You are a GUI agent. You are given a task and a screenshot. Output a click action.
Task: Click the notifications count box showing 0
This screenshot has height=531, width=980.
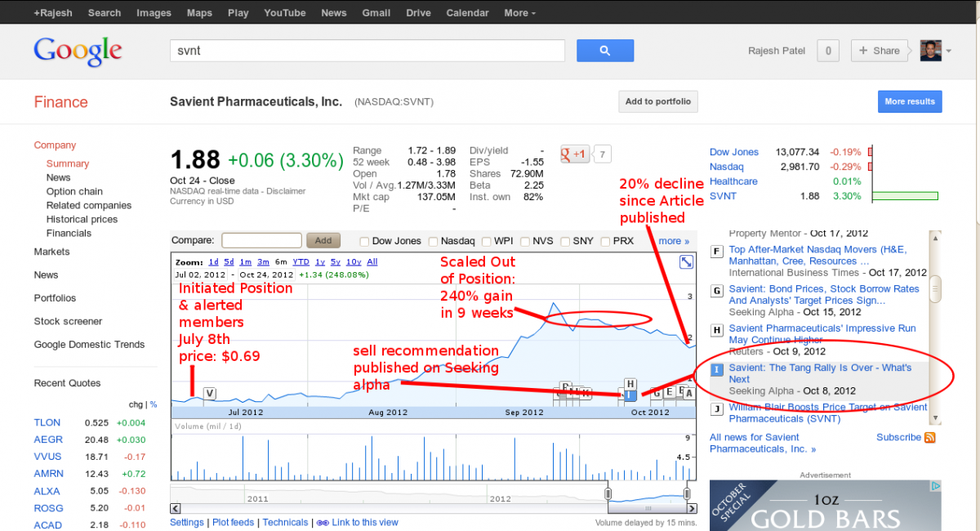[x=828, y=51]
